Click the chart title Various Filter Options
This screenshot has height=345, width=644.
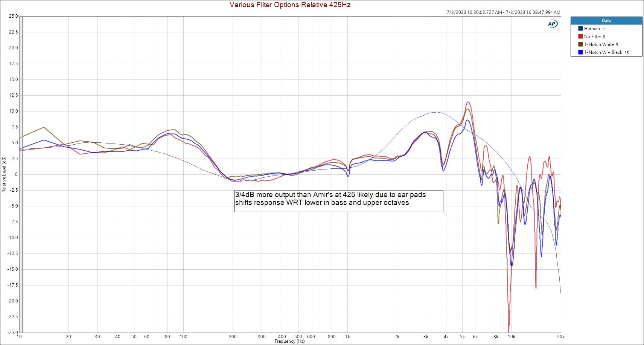coord(290,5)
